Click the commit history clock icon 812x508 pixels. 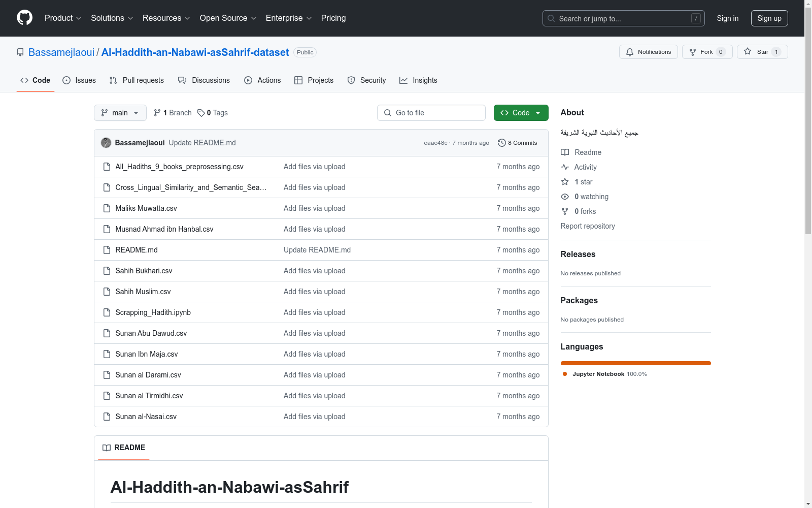tap(502, 143)
